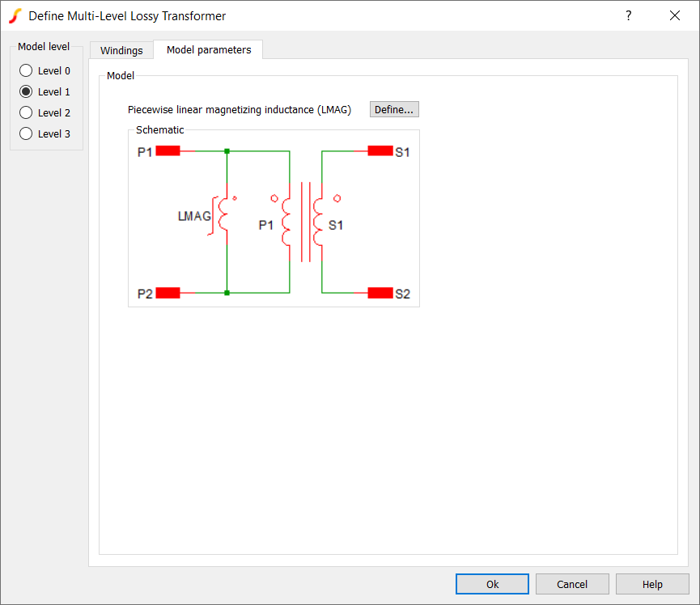Viewport: 700px width, 605px height.
Task: Click the P1 red terminal pin
Action: [168, 150]
